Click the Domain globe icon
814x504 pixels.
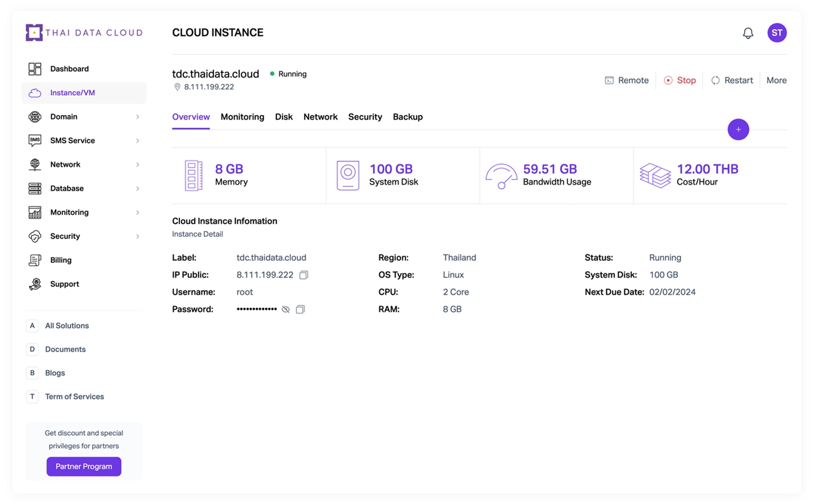[x=35, y=117]
